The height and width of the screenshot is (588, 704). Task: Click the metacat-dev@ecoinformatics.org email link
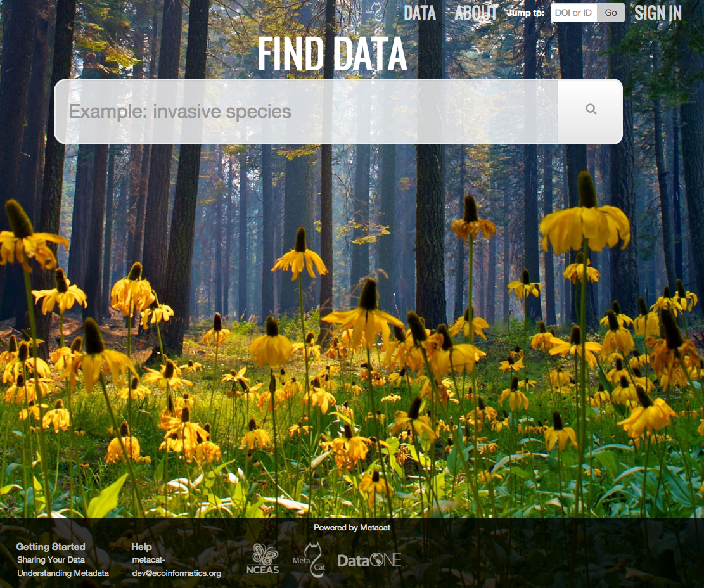(x=176, y=566)
